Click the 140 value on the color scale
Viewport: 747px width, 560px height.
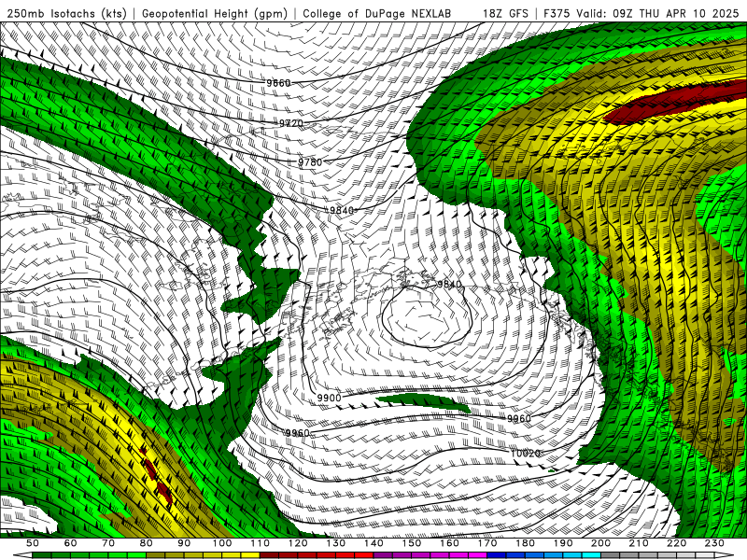pos(373,543)
